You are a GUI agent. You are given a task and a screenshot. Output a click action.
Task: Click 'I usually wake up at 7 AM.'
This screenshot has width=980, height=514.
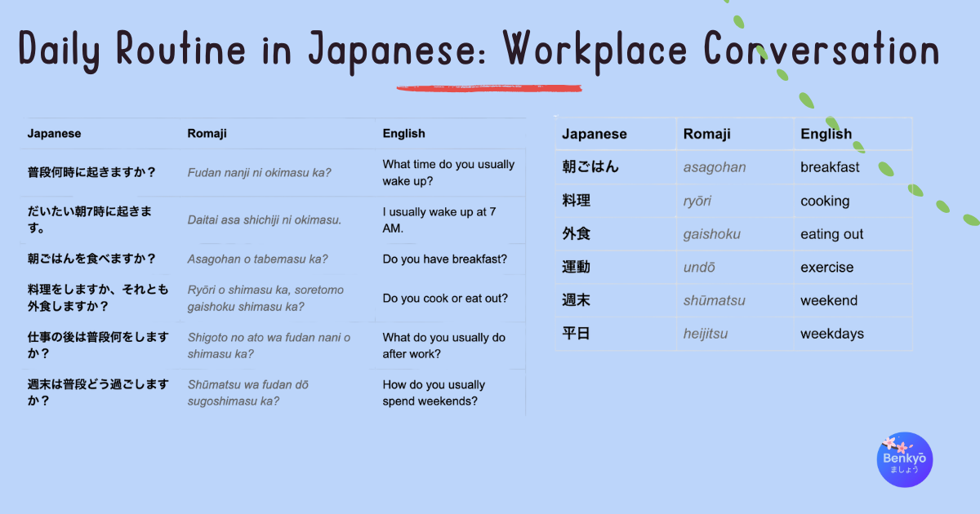[x=439, y=219]
